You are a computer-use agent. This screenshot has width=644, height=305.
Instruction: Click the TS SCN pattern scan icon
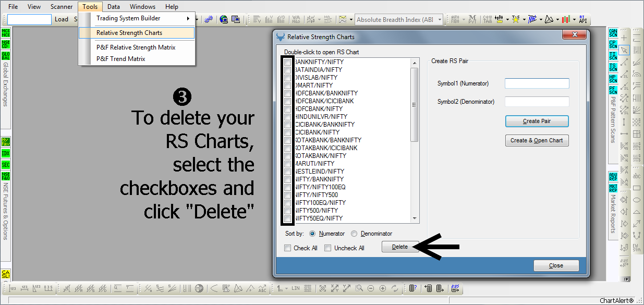point(613,67)
